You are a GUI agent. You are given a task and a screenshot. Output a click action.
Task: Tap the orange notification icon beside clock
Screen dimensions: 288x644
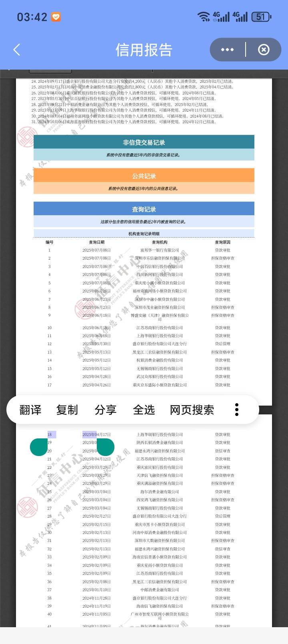tap(56, 17)
